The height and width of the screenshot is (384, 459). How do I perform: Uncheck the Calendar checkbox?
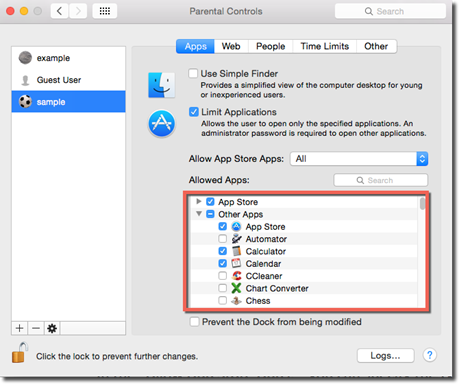223,263
